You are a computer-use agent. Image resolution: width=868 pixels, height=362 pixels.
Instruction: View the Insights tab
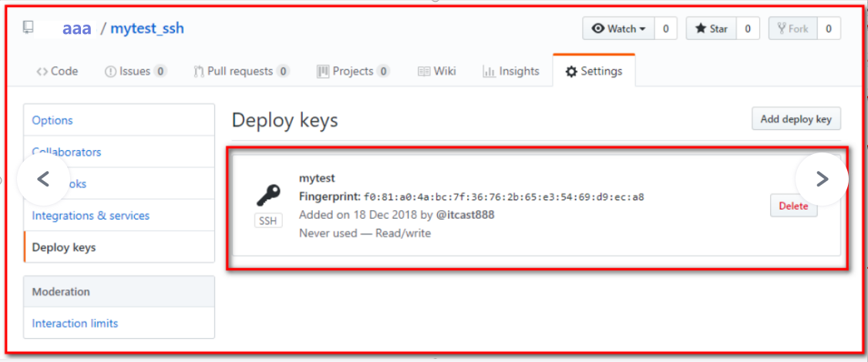click(511, 71)
